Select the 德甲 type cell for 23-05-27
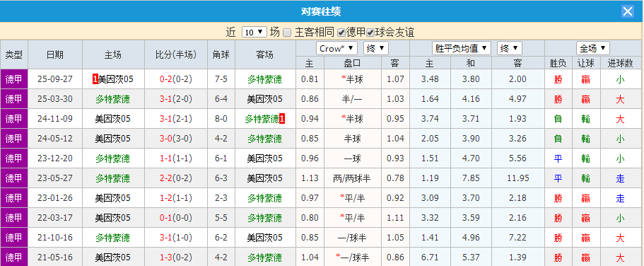Screen dimensions: 644x266 [x=14, y=178]
